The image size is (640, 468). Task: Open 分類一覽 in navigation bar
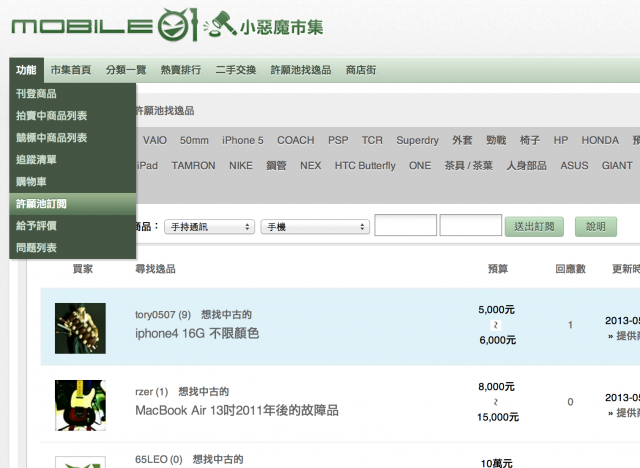click(126, 70)
